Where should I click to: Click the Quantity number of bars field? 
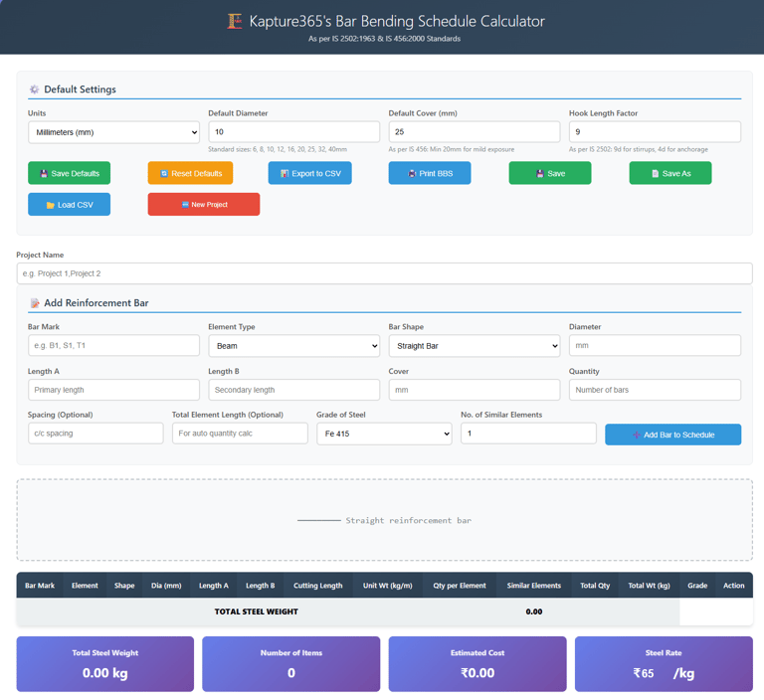coord(655,390)
